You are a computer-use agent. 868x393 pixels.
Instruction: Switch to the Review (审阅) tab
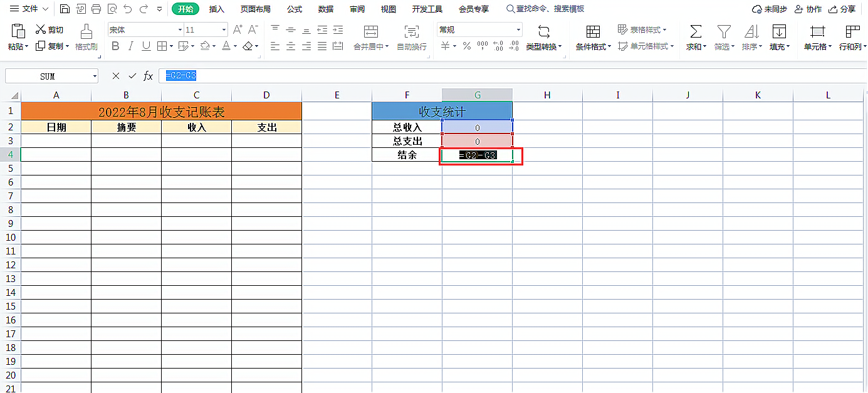click(357, 9)
